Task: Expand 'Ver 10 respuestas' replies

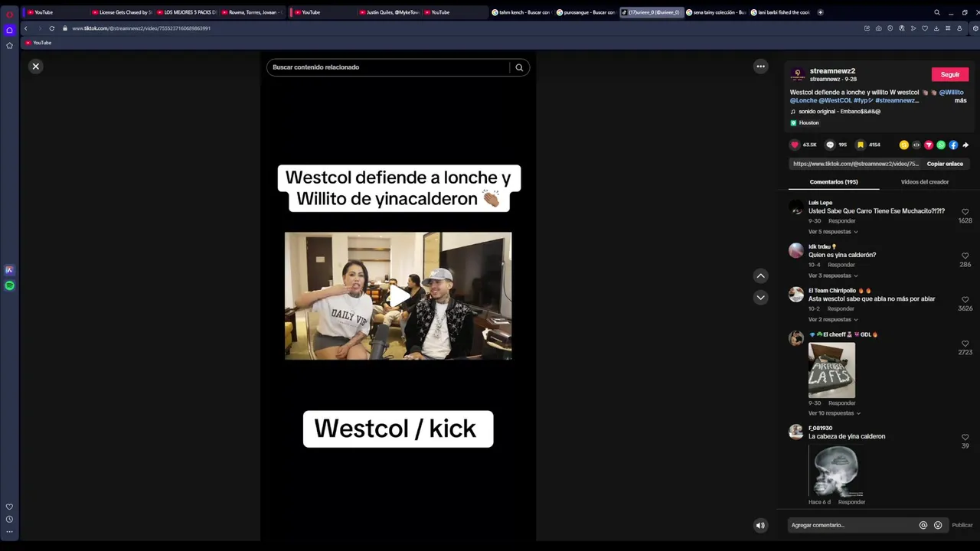Action: 835,413
